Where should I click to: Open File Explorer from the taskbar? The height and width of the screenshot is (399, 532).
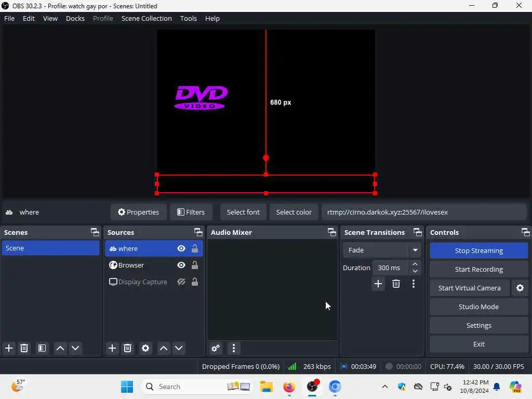click(x=267, y=387)
